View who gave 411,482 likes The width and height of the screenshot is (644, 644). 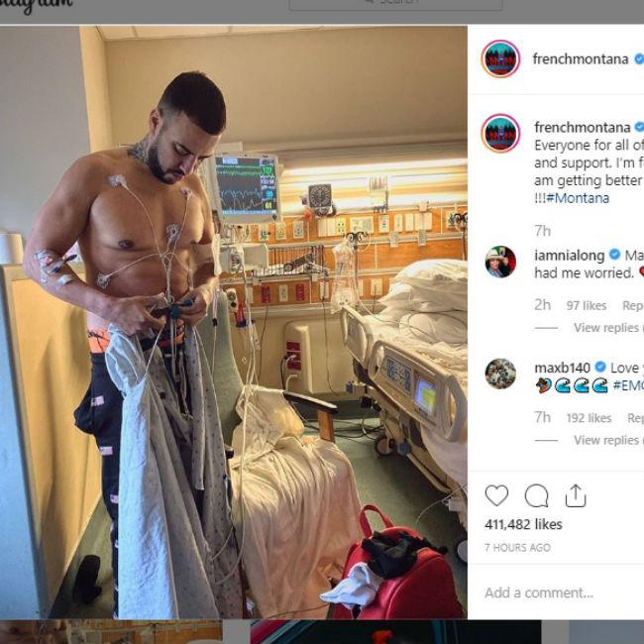[x=523, y=524]
